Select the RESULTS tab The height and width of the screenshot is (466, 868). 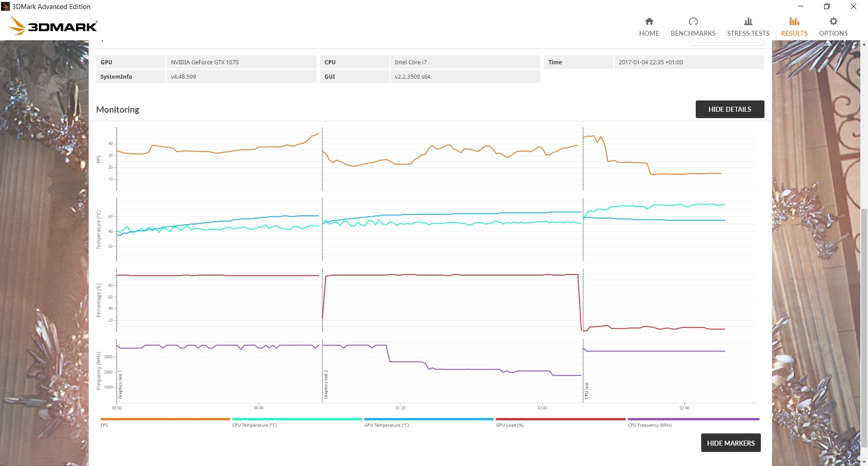click(794, 27)
